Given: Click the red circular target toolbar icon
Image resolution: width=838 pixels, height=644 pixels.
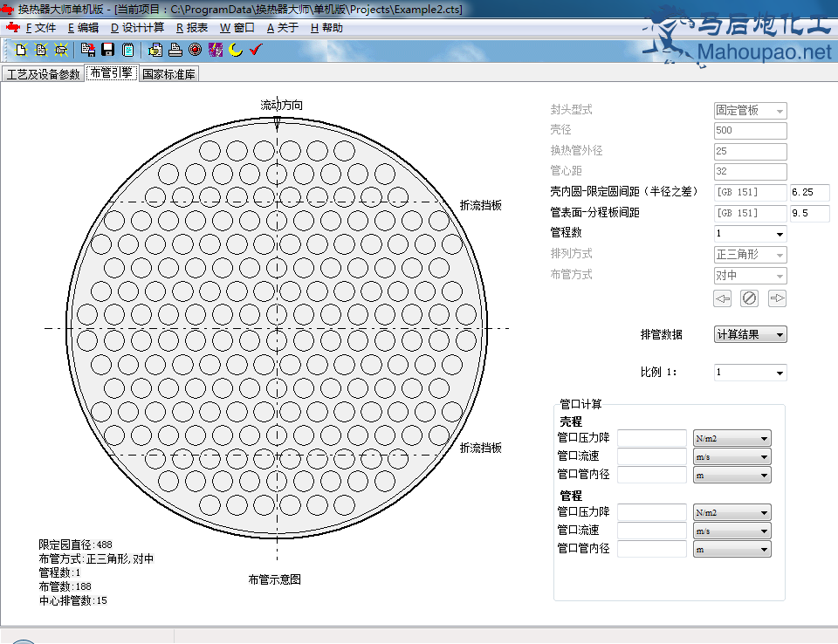Looking at the screenshot, I should tap(196, 50).
